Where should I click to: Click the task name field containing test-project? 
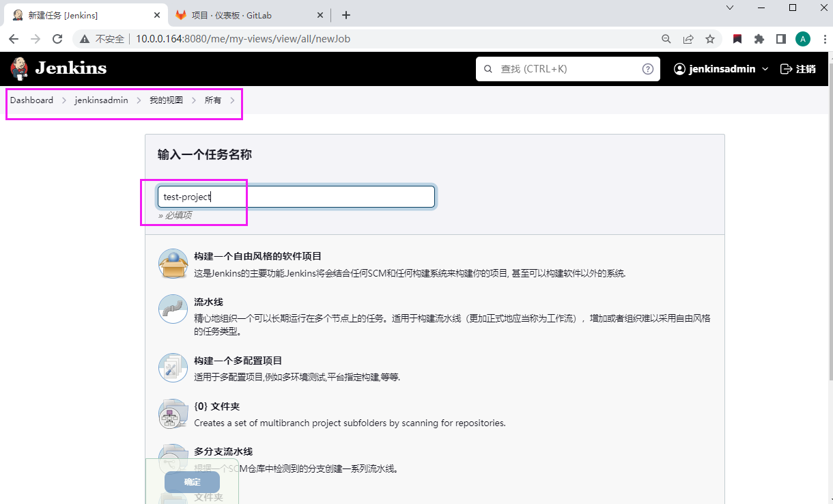point(296,197)
